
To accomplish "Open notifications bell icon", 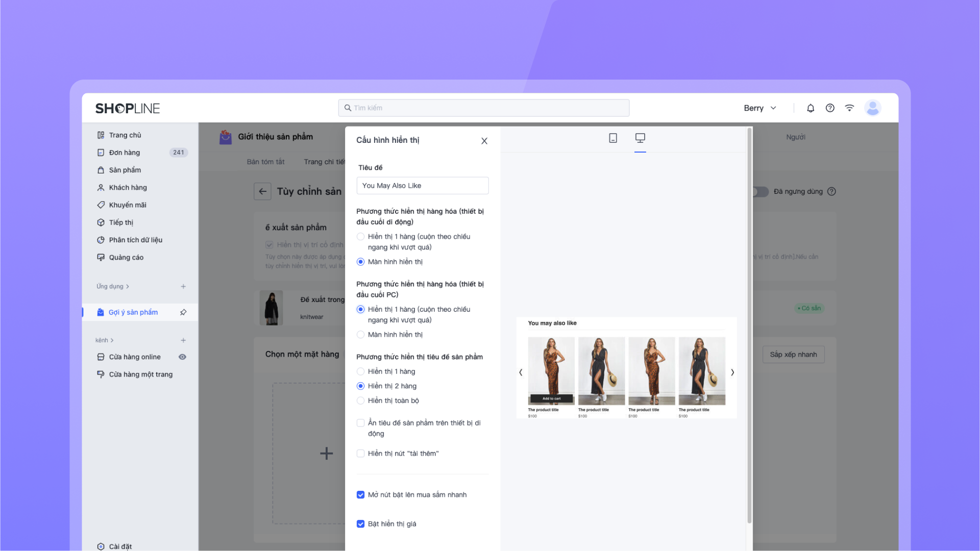I will (x=811, y=108).
